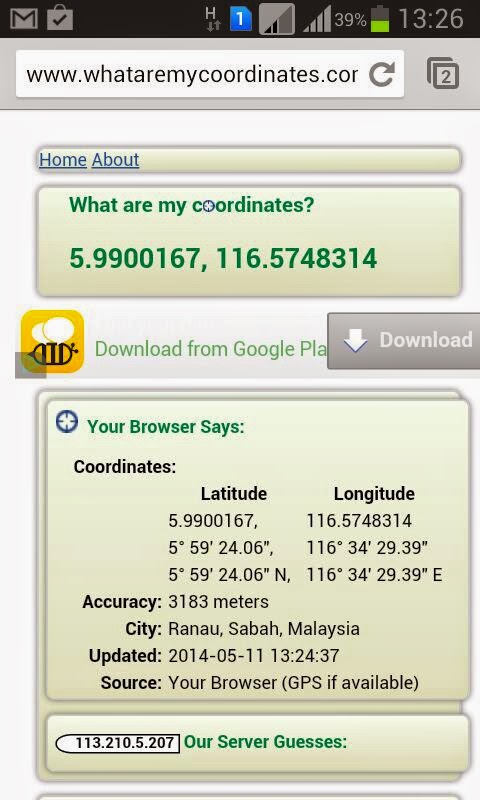This screenshot has height=800, width=480.
Task: Tap the updated time 2014-05-11 13:24:37
Action: (254, 656)
